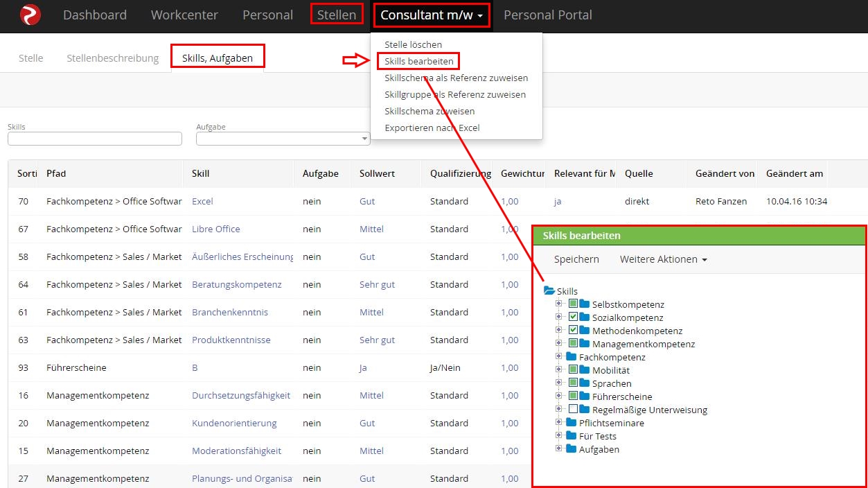
Task: Click the Methodenkompetenz folder icon
Action: 585,331
